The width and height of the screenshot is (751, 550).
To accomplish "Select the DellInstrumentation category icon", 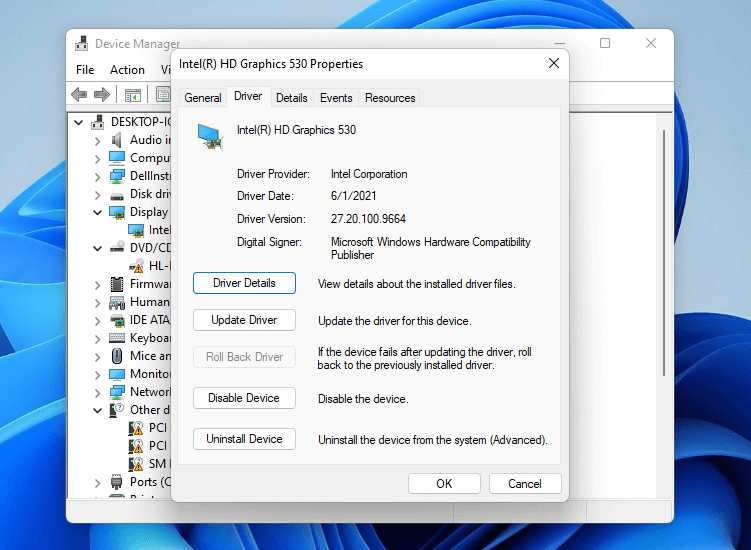I will coord(117,176).
